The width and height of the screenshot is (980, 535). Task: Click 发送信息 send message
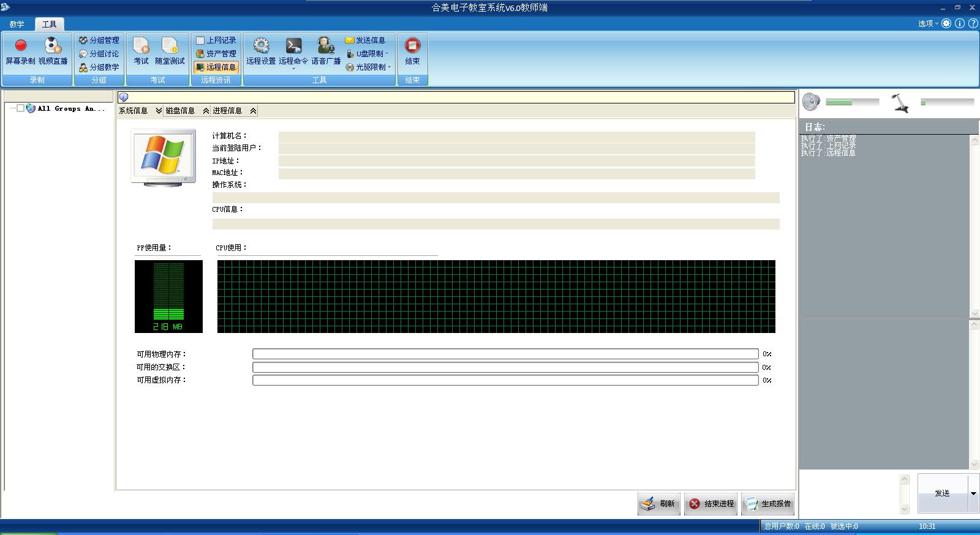click(365, 40)
